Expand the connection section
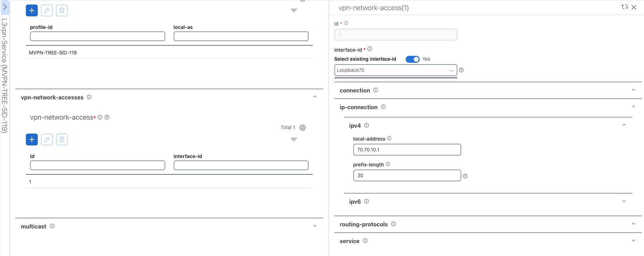Screen dimensions: 644x256 pos(633,90)
